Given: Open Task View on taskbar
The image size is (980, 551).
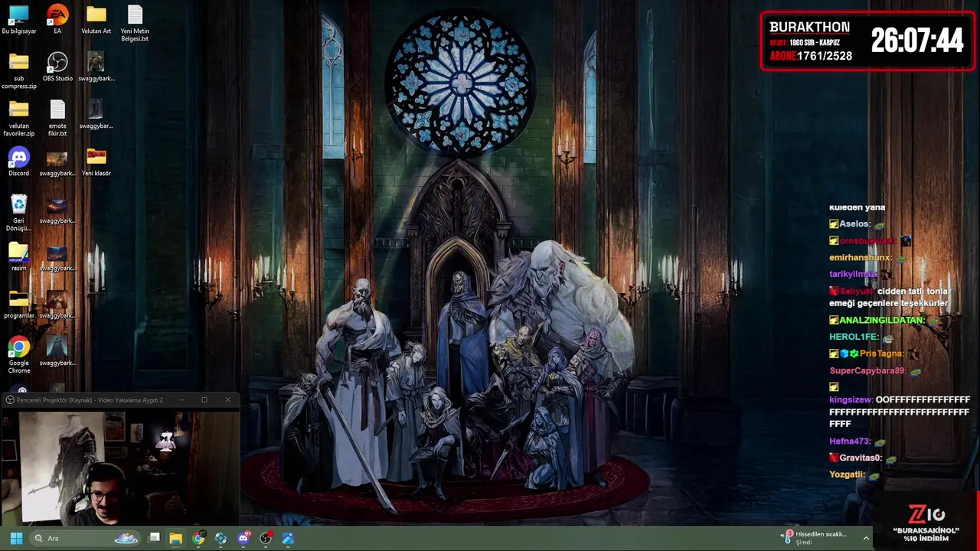Looking at the screenshot, I should click(154, 539).
